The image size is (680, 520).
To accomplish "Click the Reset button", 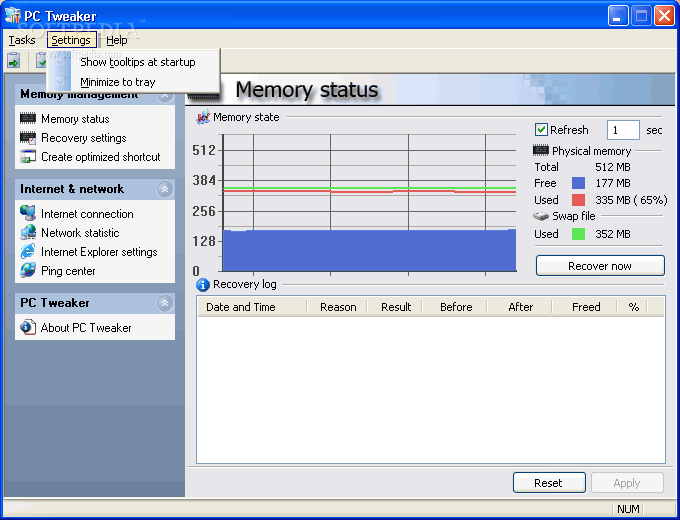I will (549, 483).
